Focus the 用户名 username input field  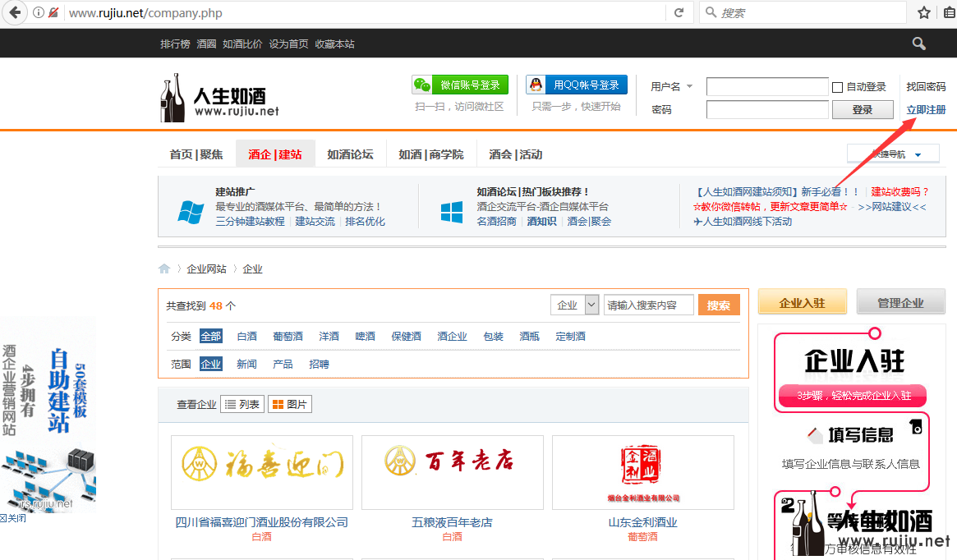(767, 86)
